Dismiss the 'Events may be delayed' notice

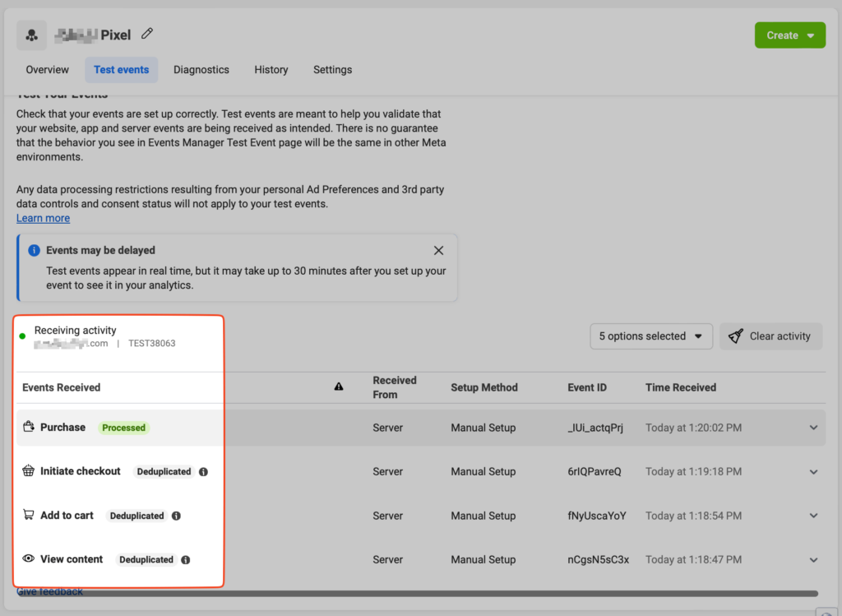pyautogui.click(x=439, y=250)
